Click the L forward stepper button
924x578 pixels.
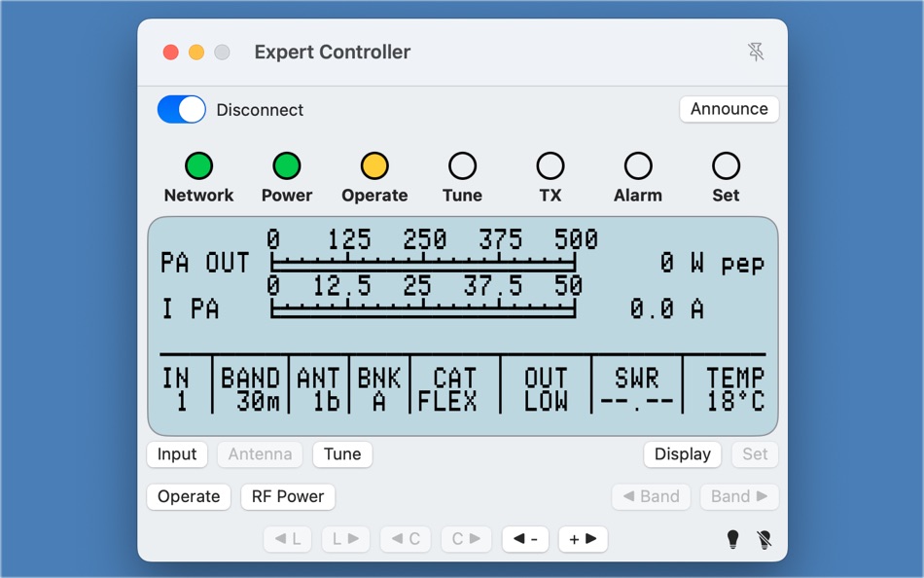[345, 539]
